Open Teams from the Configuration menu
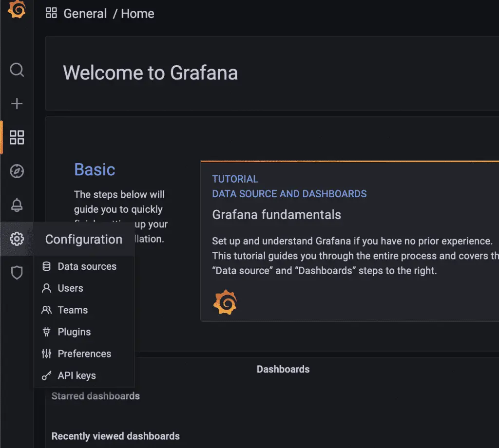This screenshot has height=448, width=499. coord(73,310)
